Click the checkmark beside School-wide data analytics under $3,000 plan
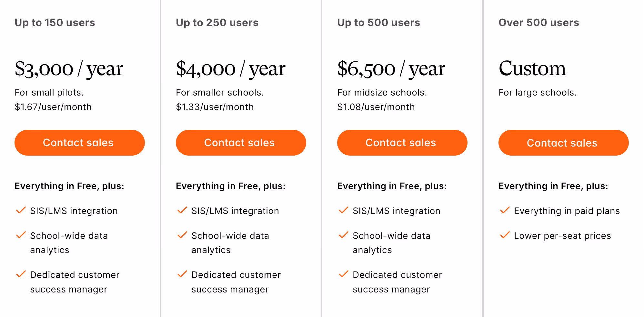This screenshot has width=644, height=317. tap(20, 235)
